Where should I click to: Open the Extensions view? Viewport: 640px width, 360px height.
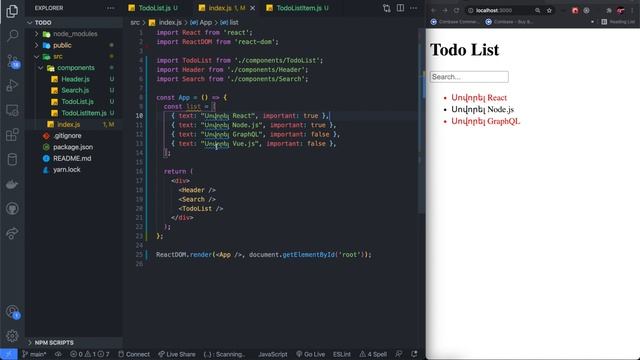(x=12, y=135)
